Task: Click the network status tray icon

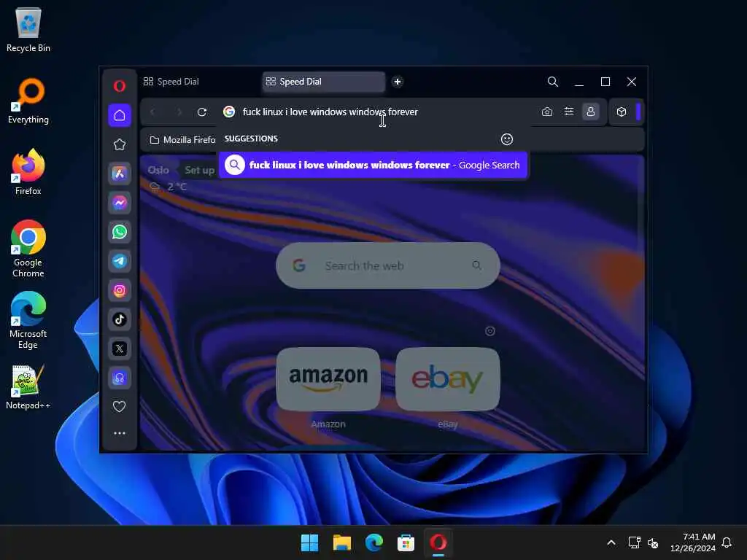Action: point(634,542)
